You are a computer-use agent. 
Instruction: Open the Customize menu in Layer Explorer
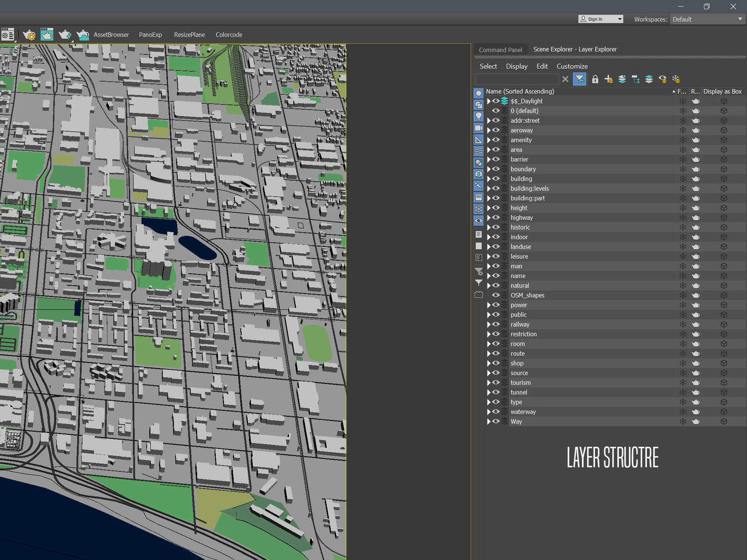pyautogui.click(x=572, y=66)
